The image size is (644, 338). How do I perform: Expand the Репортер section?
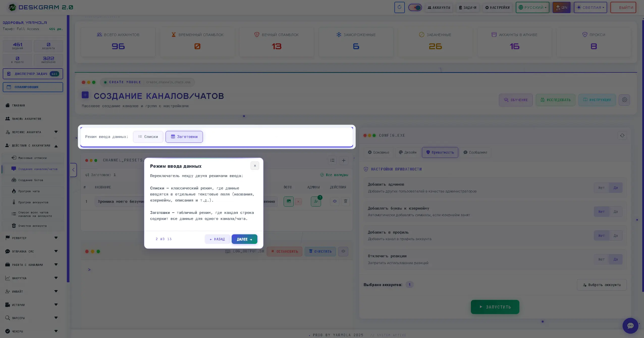[x=32, y=238]
